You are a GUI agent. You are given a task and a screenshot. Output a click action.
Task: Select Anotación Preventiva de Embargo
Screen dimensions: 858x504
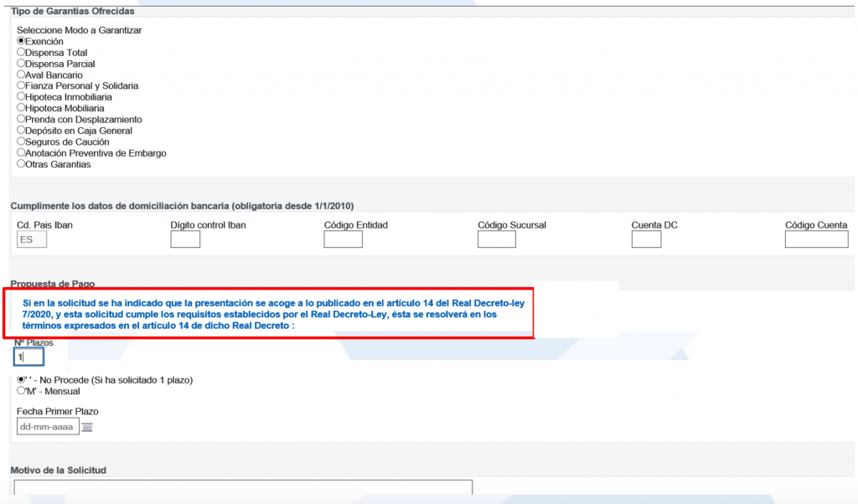21,152
